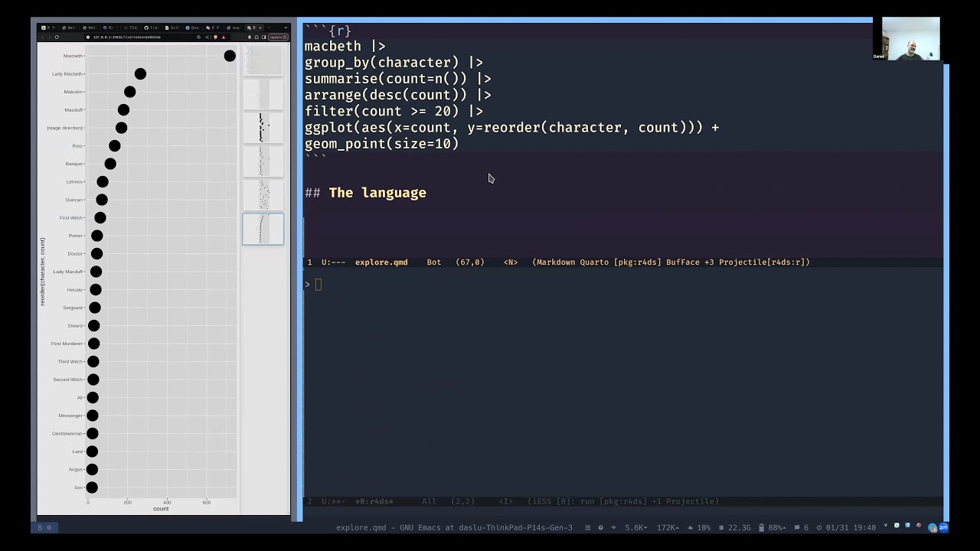Click the 127.0.0.1 address bar
This screenshot has height=551, width=980.
(127, 37)
